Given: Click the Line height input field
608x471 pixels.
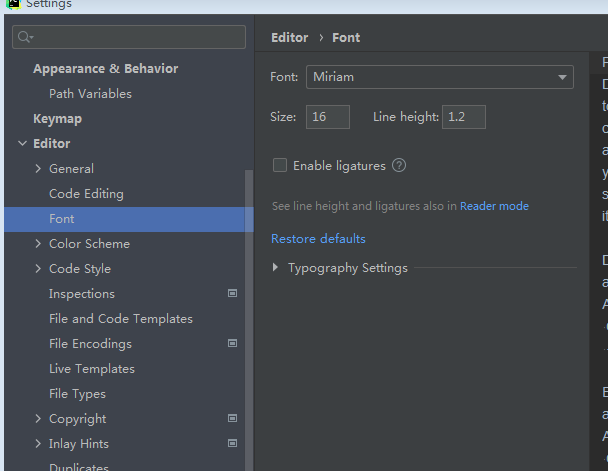Looking at the screenshot, I should 464,117.
